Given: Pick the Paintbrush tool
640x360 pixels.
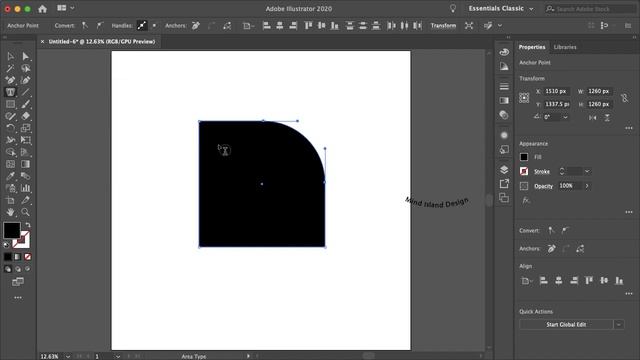Looking at the screenshot, I should [25, 104].
